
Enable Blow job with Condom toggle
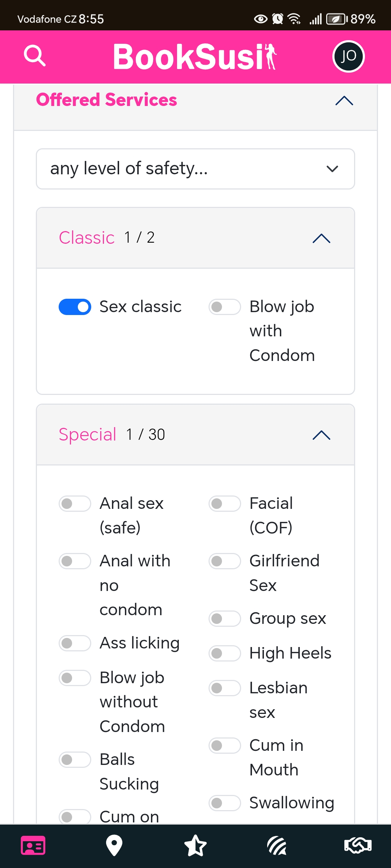224,307
